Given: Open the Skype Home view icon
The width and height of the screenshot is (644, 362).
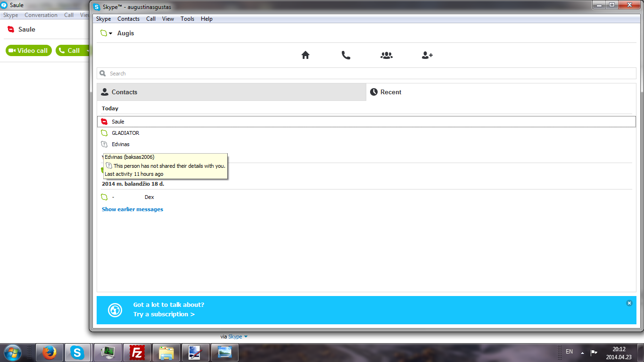Looking at the screenshot, I should coord(305,55).
